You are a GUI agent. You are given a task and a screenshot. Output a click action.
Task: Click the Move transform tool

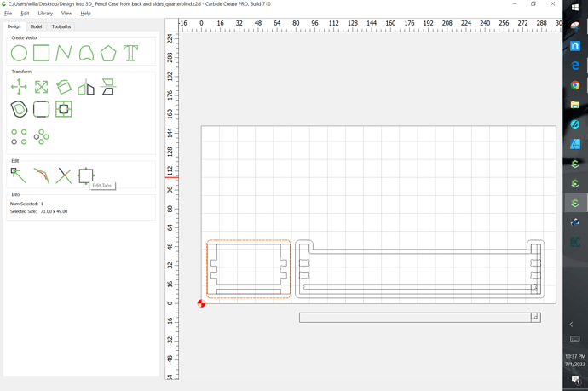tap(19, 87)
